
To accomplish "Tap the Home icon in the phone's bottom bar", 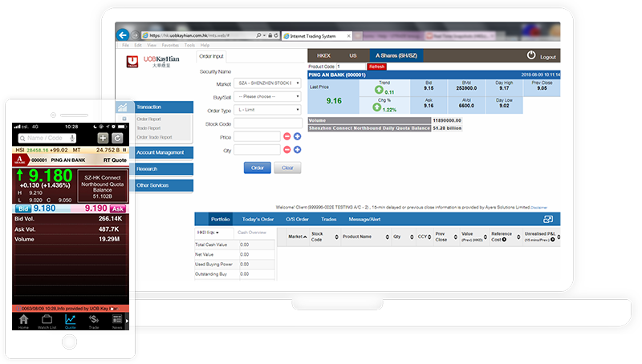I will coord(24,321).
